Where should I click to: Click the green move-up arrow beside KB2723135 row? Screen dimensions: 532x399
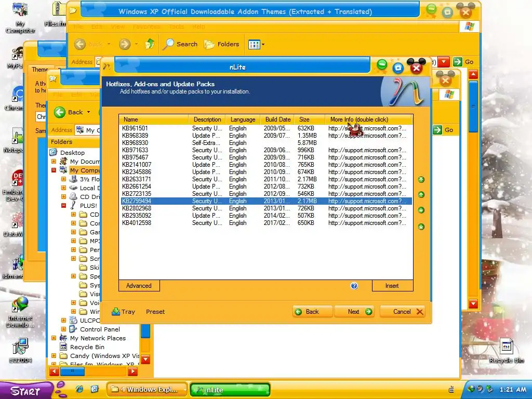pos(421,195)
